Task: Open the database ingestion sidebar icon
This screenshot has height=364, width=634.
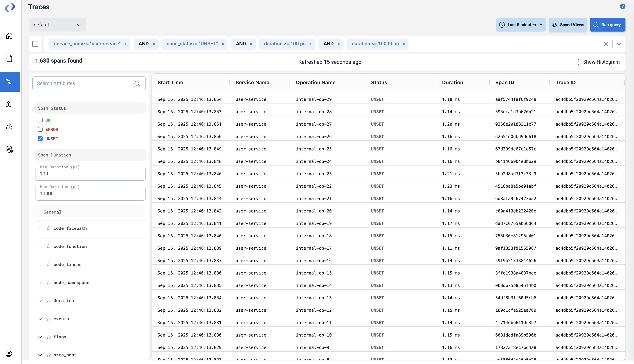Action: (9, 150)
